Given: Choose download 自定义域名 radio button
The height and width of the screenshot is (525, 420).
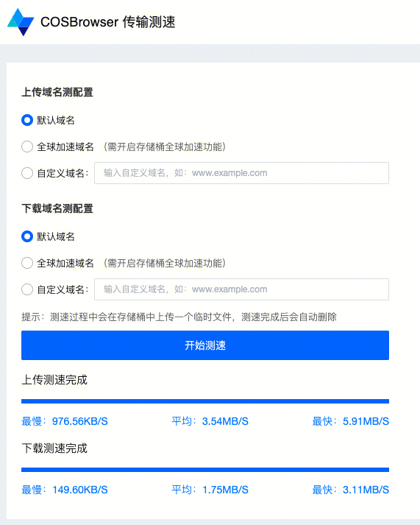Looking at the screenshot, I should [27, 289].
